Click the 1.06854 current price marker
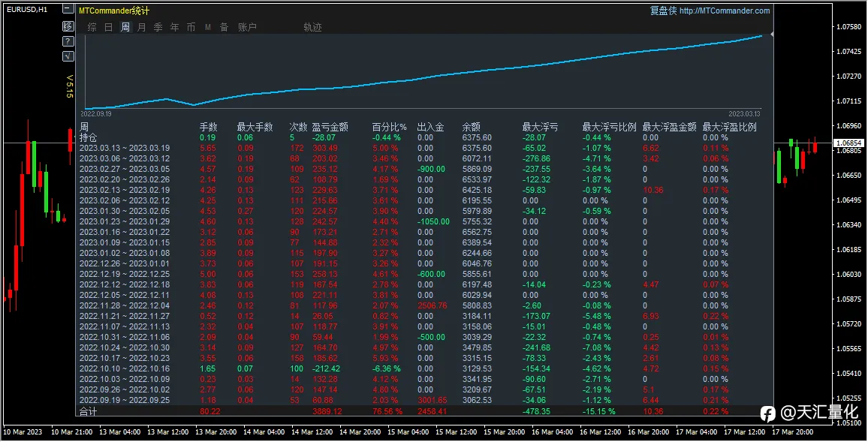This screenshot has height=442, width=868. 848,143
